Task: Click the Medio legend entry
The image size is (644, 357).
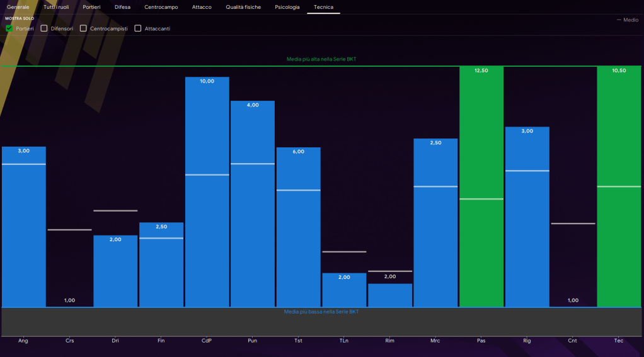Action: click(x=627, y=20)
